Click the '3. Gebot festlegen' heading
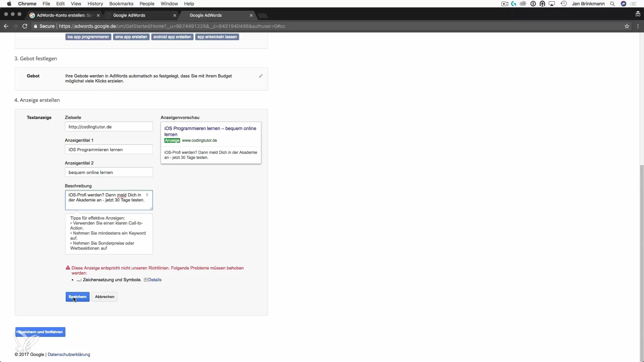Image resolution: width=644 pixels, height=362 pixels. tap(36, 59)
